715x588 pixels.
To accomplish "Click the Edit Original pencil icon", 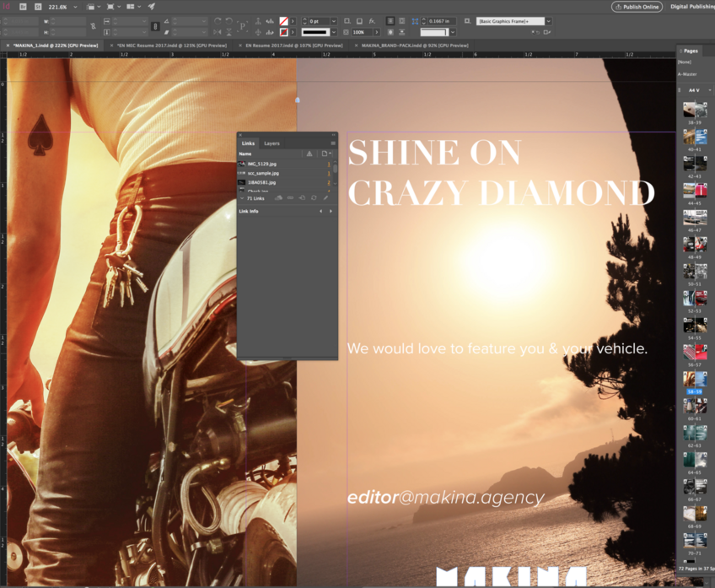I will tap(325, 198).
